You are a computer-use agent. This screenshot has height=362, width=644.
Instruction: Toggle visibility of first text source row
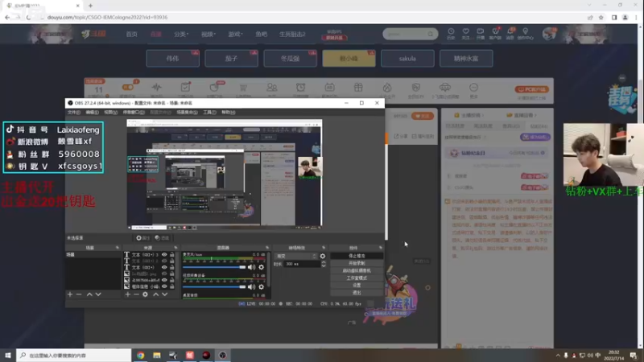pyautogui.click(x=164, y=255)
